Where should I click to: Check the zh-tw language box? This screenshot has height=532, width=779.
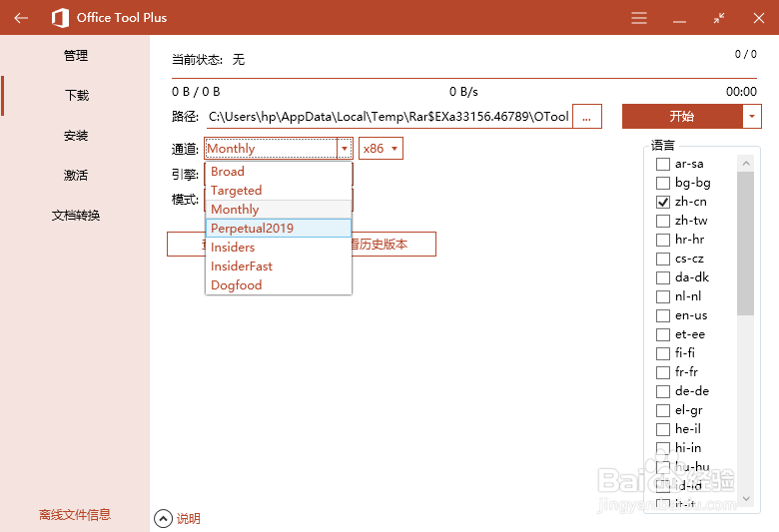tap(663, 221)
